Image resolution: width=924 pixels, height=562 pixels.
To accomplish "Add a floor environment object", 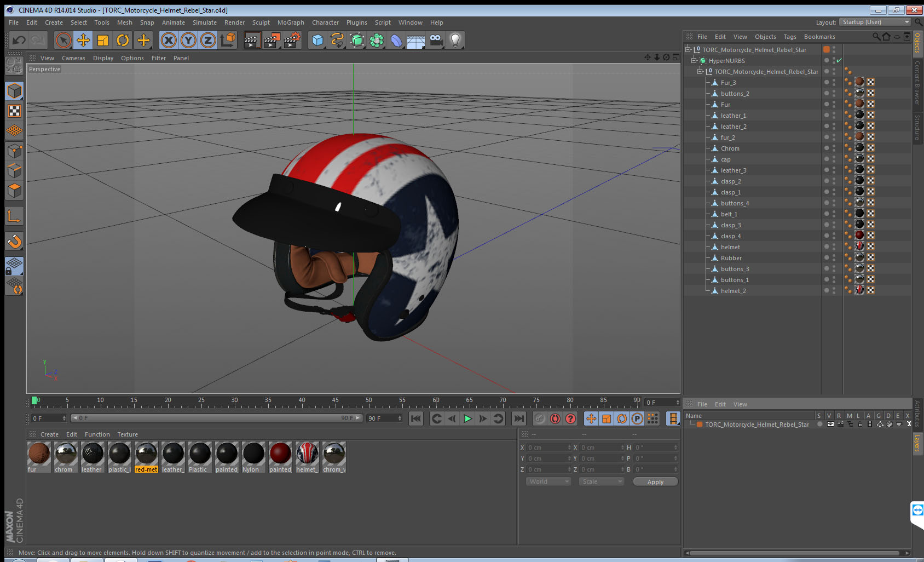I will (416, 40).
